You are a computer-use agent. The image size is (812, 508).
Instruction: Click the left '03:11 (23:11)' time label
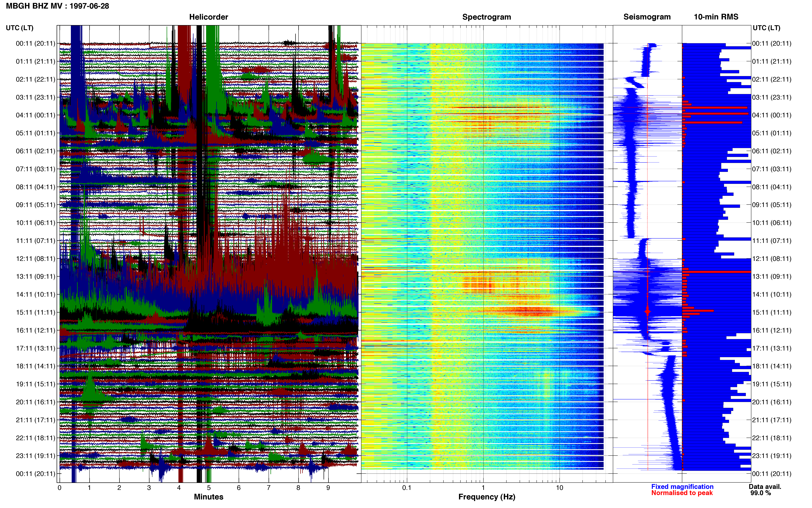(x=36, y=97)
